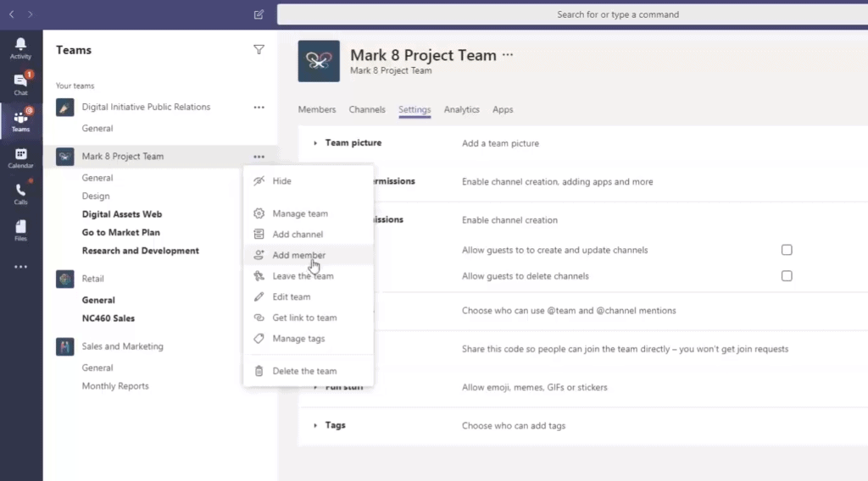Expand the Team picture section
Image resolution: width=868 pixels, height=481 pixels.
tap(315, 143)
